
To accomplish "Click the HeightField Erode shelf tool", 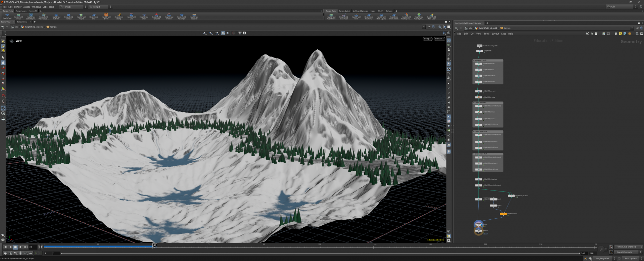I will pyautogui.click(x=106, y=16).
